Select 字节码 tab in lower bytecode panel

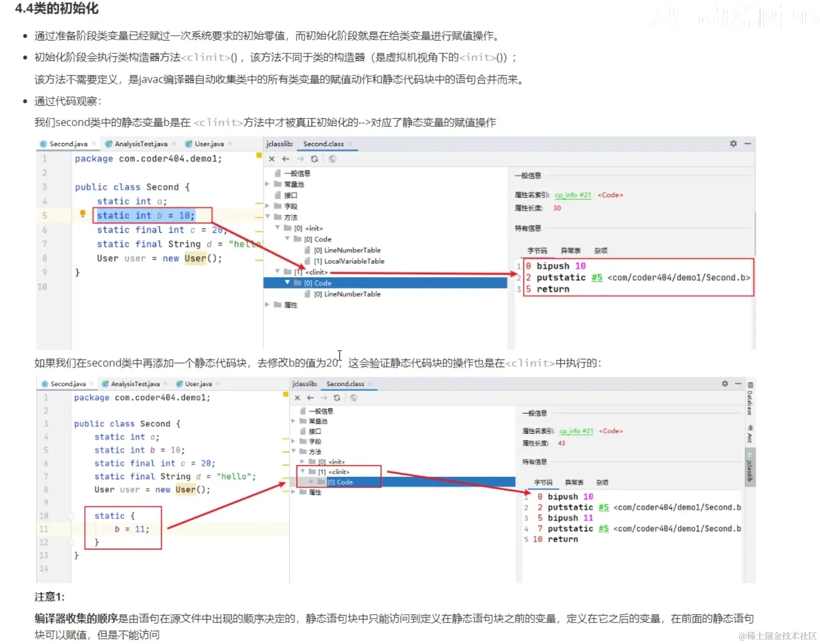543,483
